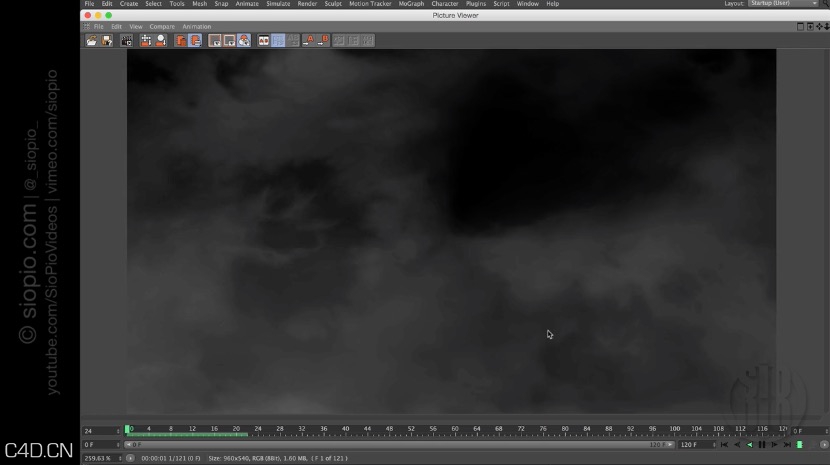Click the orange copy-images icon in toolbar
Viewport: 830px width, 465px height.
click(181, 40)
